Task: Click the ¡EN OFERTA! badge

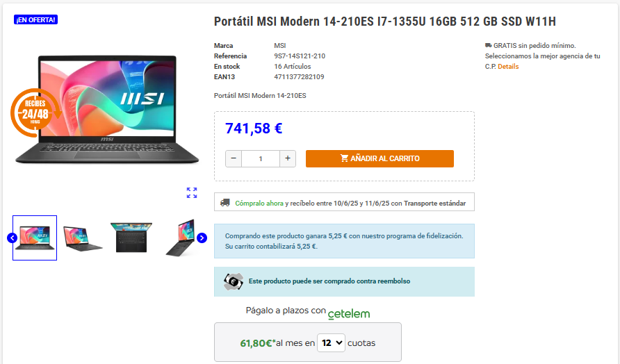Action: (x=35, y=19)
